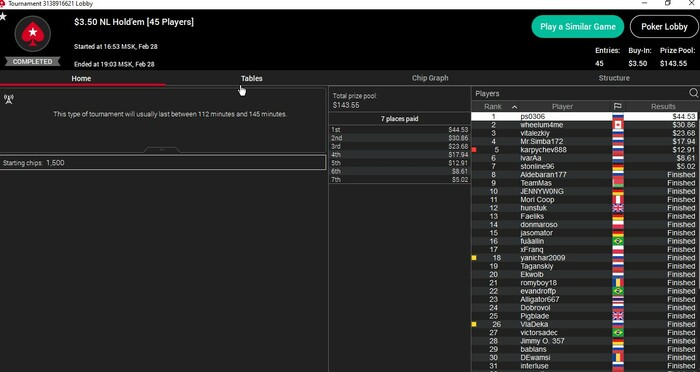Click the 2nd place $30.86 prize row
The width and height of the screenshot is (700, 372).
(400, 138)
